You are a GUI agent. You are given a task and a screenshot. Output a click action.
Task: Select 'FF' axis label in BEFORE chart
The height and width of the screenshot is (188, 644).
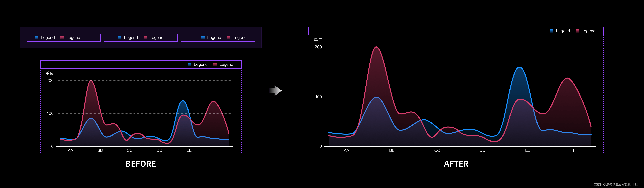(x=219, y=150)
